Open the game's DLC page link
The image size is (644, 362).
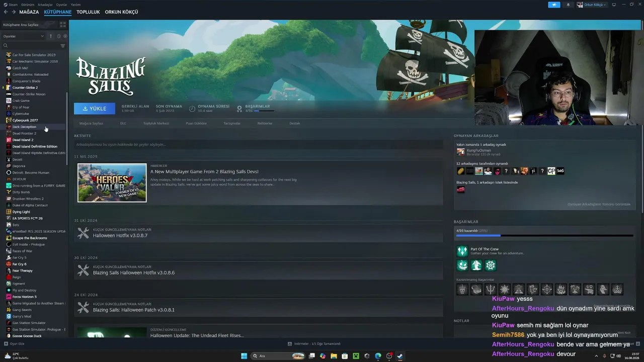123,123
